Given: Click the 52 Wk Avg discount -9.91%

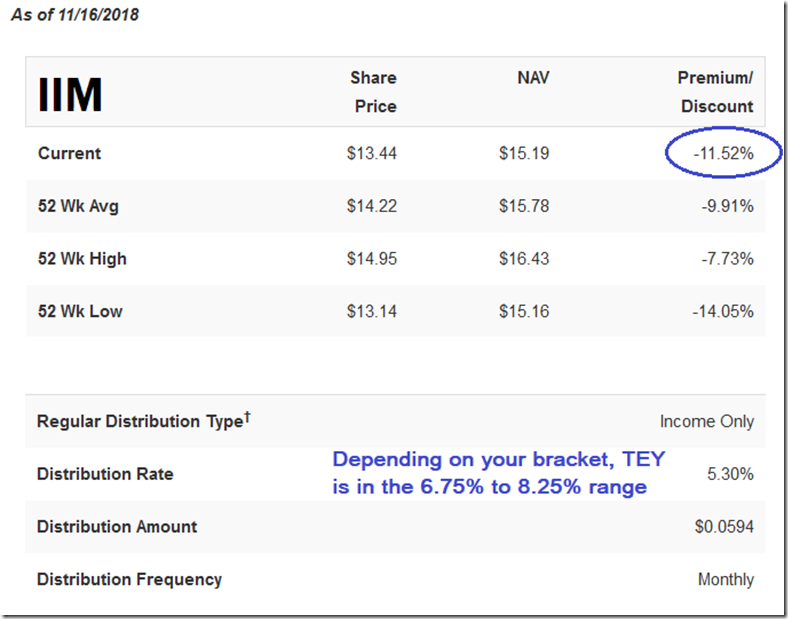Looking at the screenshot, I should coord(723,206).
